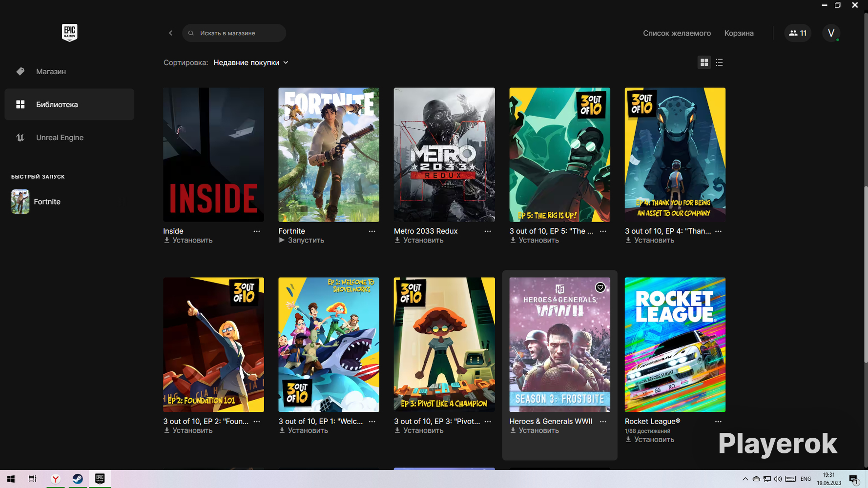Expand more options for Rocket League
Viewport: 868px width, 488px height.
click(x=718, y=422)
